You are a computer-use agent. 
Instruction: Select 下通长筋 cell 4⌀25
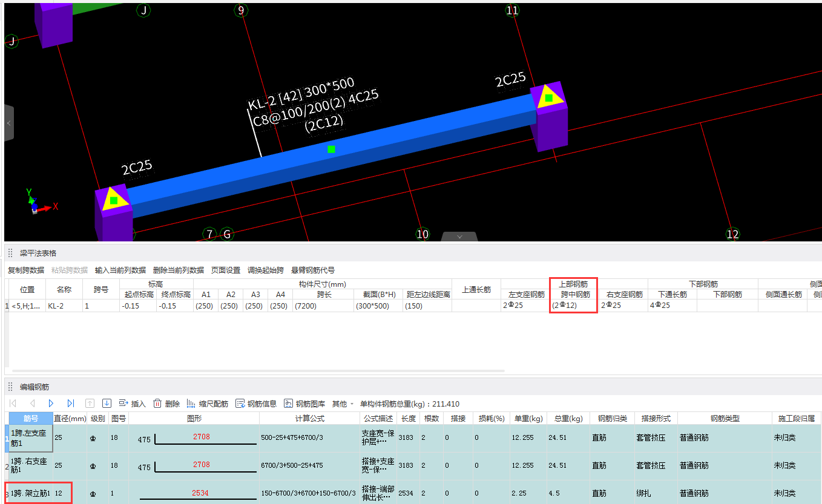672,306
